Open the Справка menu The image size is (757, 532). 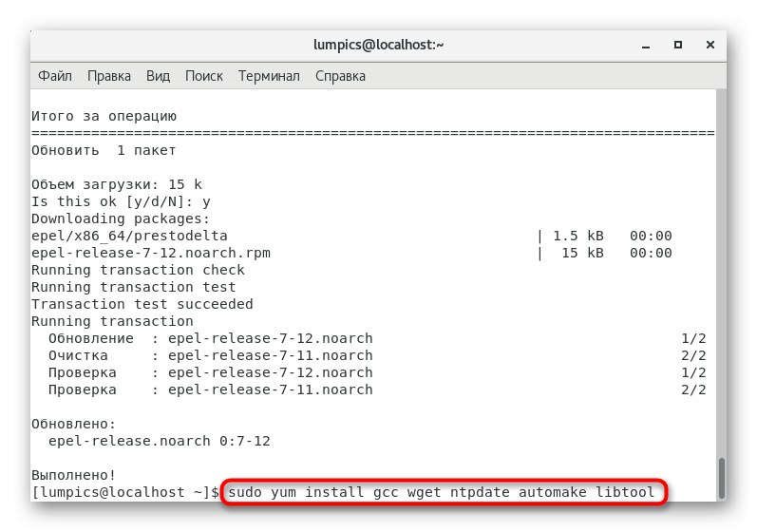tap(340, 76)
